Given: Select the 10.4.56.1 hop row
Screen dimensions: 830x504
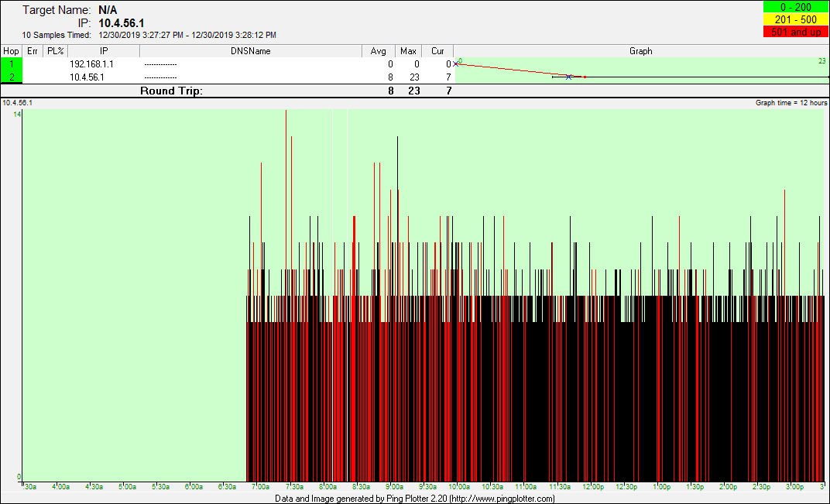Looking at the screenshot, I should point(87,77).
